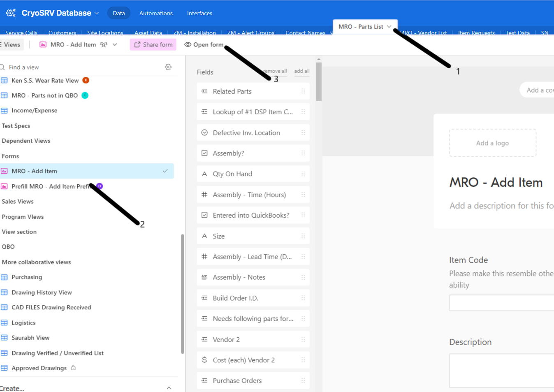Click the fields list scrollbar
554x392 pixels.
click(x=319, y=82)
